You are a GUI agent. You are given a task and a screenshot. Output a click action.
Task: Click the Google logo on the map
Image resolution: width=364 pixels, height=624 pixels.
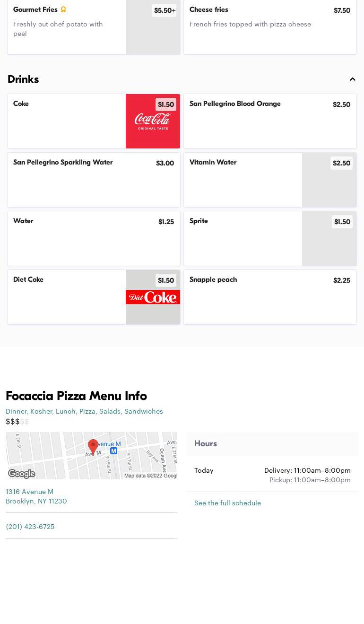[22, 474]
